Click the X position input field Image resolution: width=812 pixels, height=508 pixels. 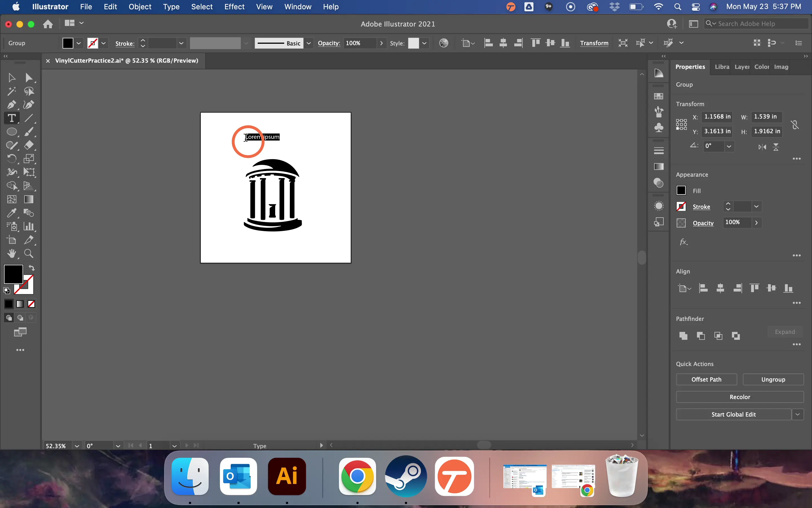(717, 117)
